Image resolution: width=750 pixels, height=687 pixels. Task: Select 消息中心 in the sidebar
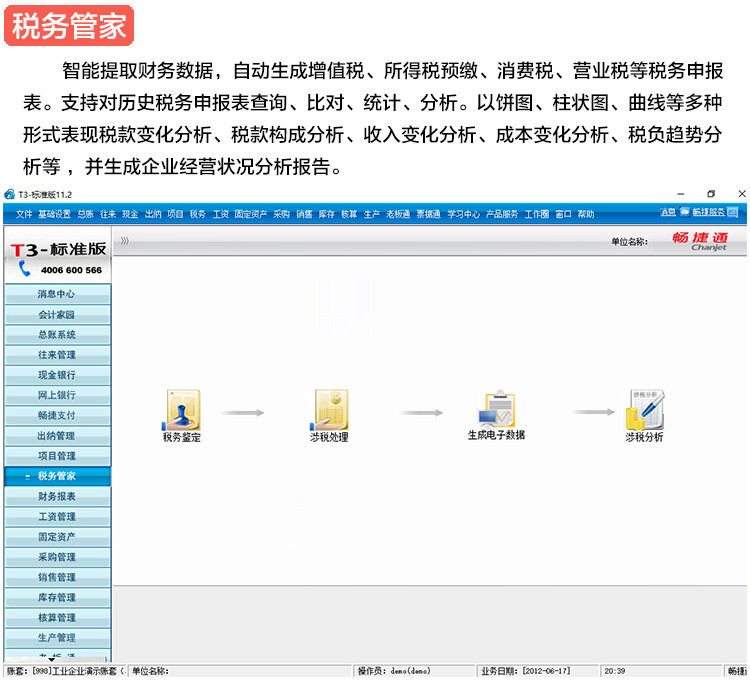pos(56,294)
